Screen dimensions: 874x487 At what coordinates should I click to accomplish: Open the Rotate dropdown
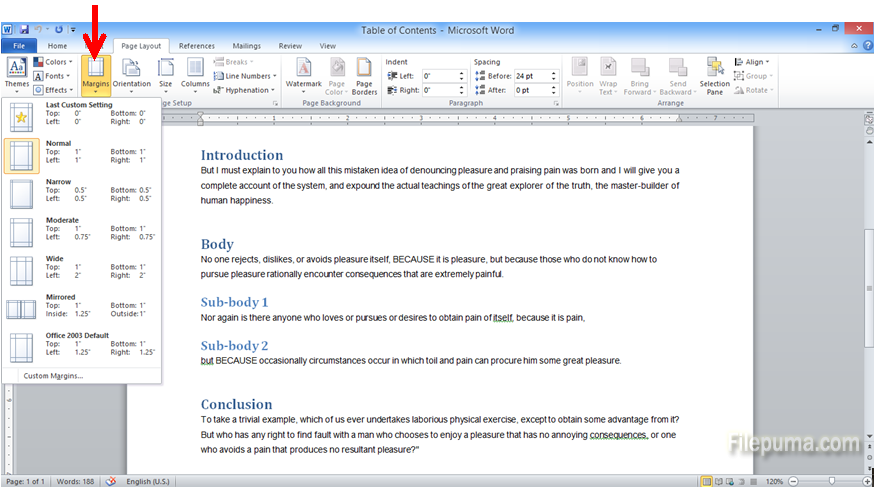tap(754, 90)
